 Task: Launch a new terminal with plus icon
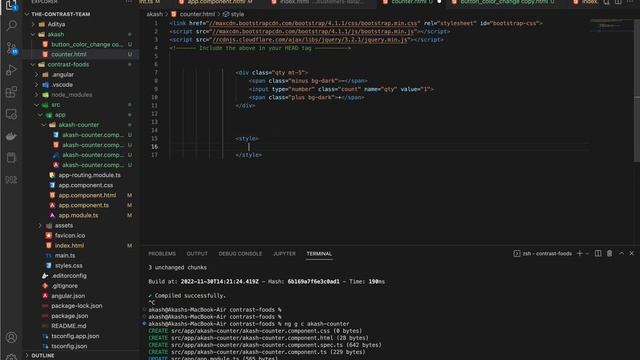click(580, 253)
